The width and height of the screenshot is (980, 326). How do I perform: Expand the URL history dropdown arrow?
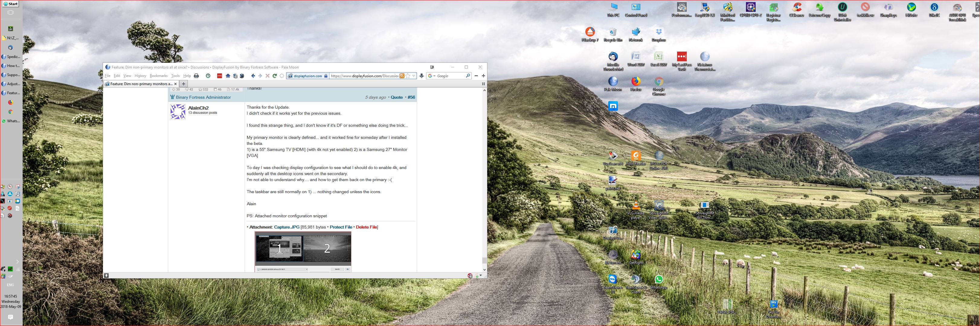coord(413,76)
